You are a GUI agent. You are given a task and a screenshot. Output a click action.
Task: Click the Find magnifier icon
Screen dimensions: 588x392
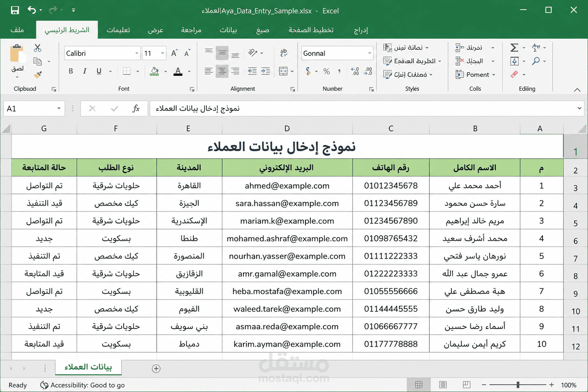[536, 61]
